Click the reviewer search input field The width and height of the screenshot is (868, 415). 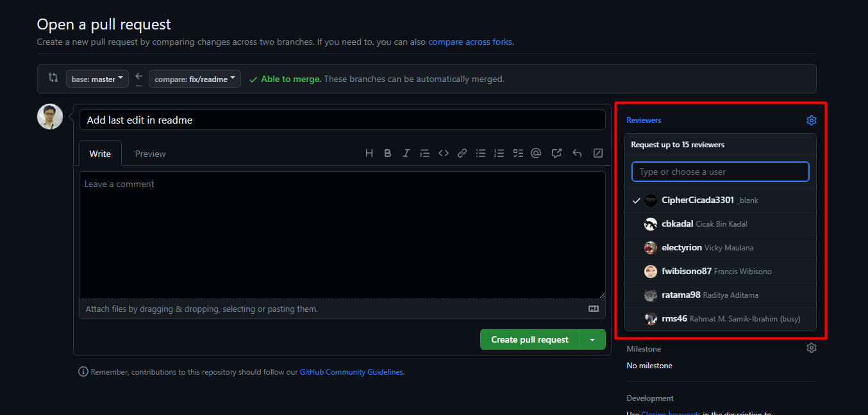point(720,172)
